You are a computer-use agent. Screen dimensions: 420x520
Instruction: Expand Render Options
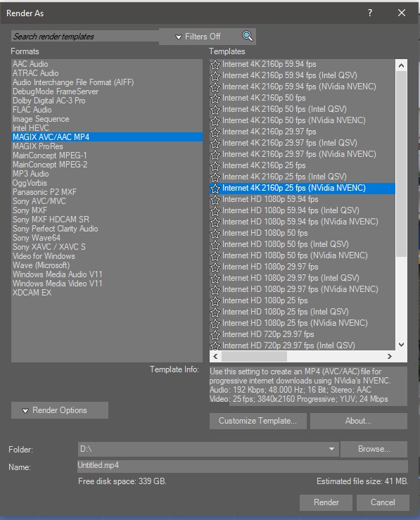(x=60, y=410)
